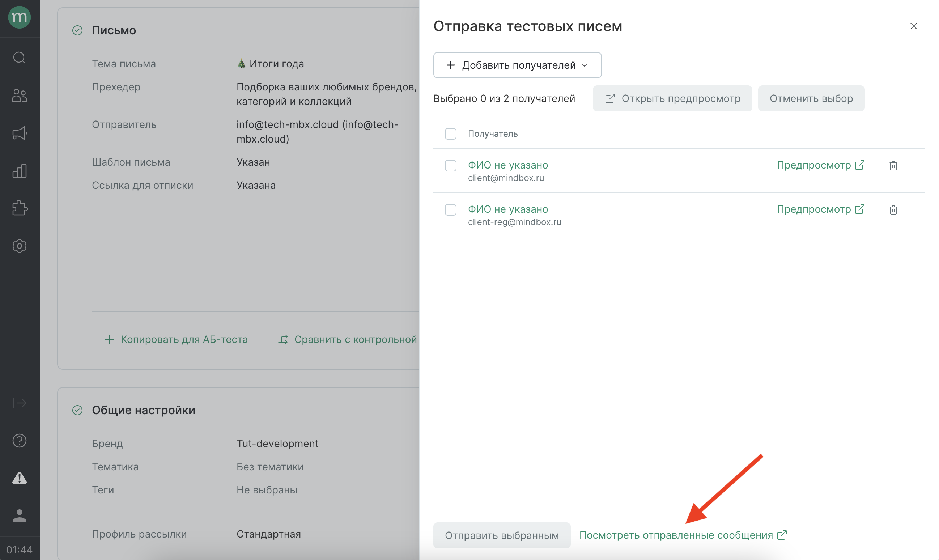Open the reports bar chart icon
The height and width of the screenshot is (560, 939).
[x=19, y=170]
